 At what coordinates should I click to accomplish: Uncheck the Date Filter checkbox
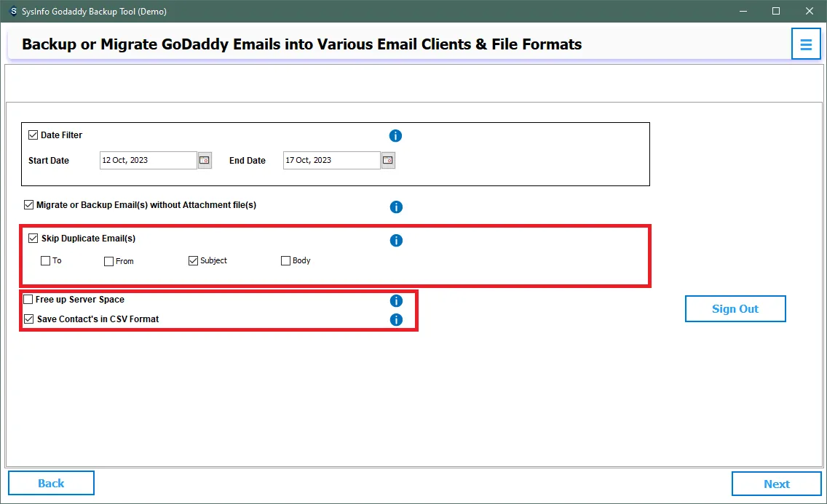click(x=33, y=135)
